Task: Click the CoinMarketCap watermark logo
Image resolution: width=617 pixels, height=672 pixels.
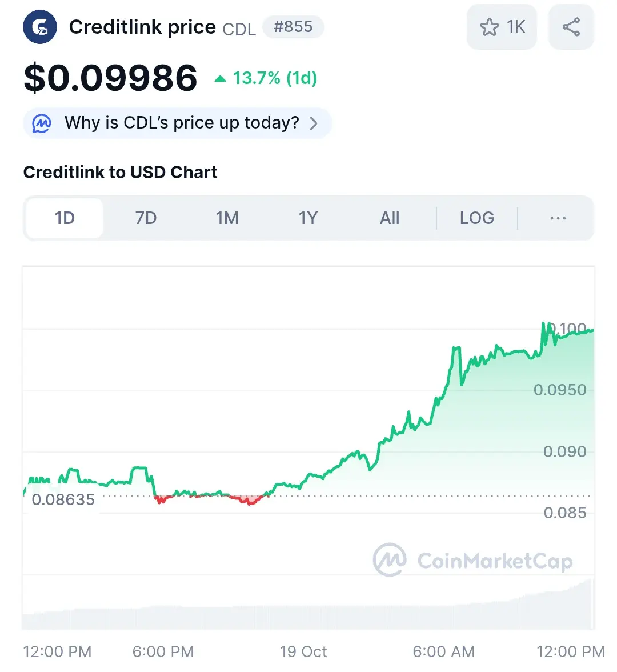Action: pos(390,560)
